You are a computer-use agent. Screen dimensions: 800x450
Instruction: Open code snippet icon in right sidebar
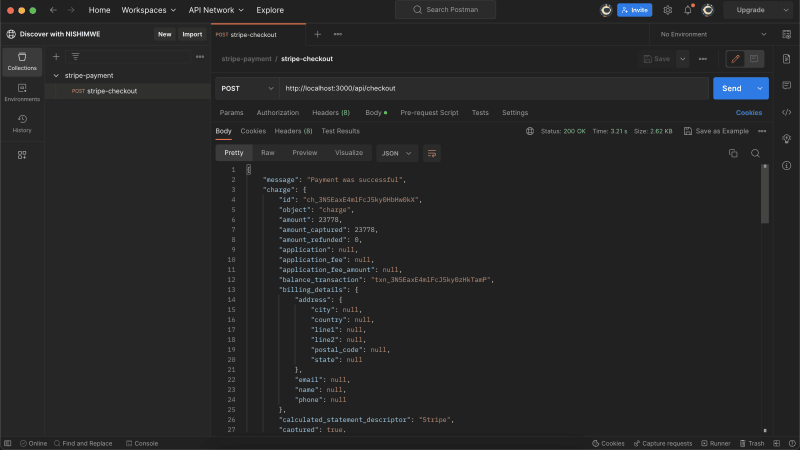(786, 112)
